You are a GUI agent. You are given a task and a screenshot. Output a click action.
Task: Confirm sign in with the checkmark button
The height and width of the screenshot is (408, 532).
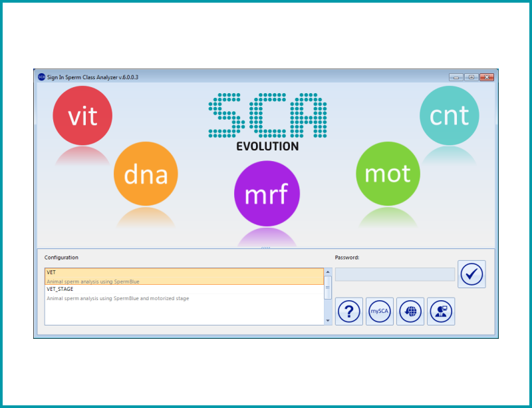click(x=471, y=274)
